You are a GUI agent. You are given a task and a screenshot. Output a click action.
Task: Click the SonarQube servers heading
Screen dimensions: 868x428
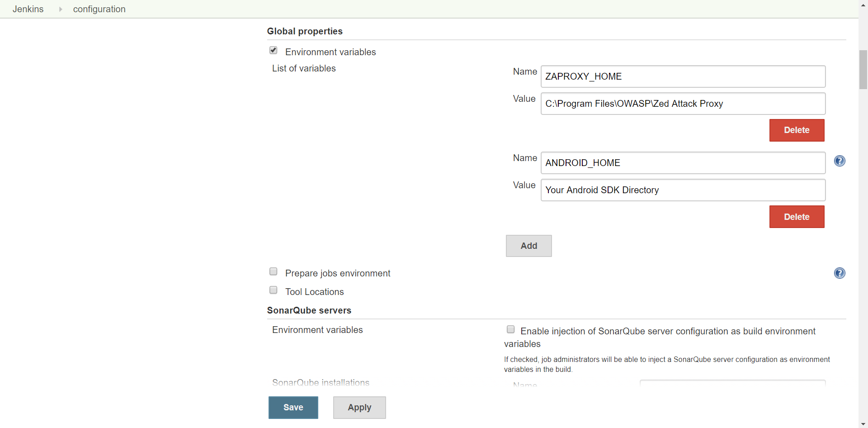pos(309,310)
